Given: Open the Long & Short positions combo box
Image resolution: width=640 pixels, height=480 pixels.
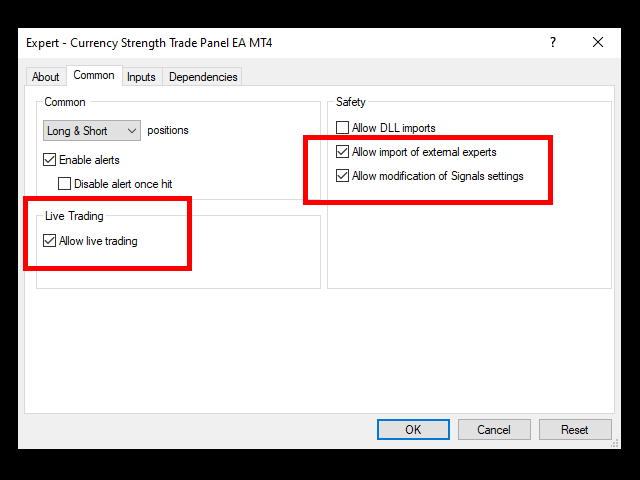Looking at the screenshot, I should click(92, 131).
